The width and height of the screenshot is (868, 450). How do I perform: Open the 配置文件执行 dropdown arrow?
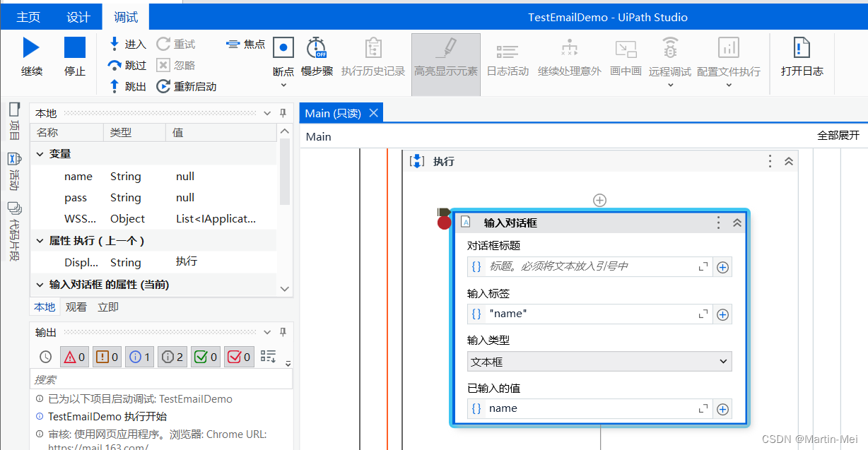[x=729, y=85]
